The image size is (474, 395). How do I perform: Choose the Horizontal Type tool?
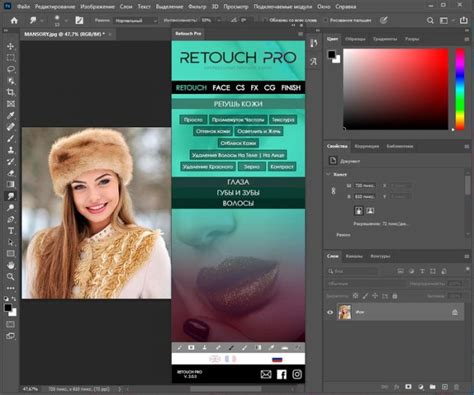coord(11,231)
